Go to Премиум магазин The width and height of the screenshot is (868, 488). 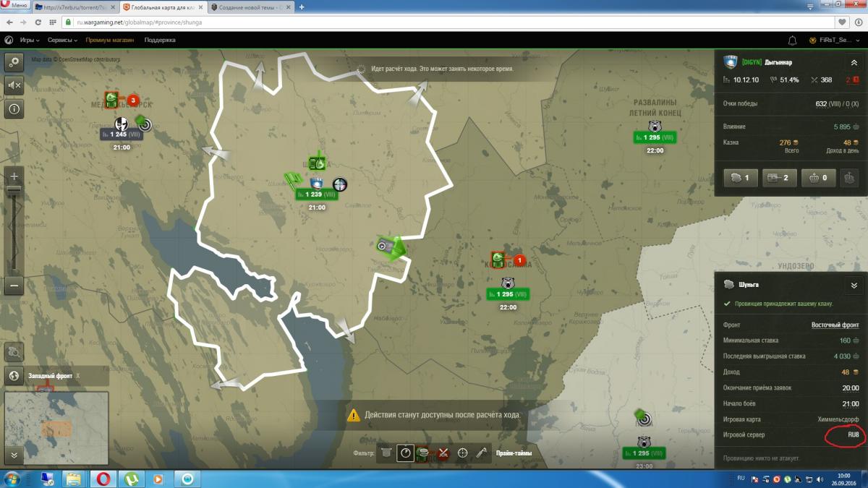pos(109,40)
